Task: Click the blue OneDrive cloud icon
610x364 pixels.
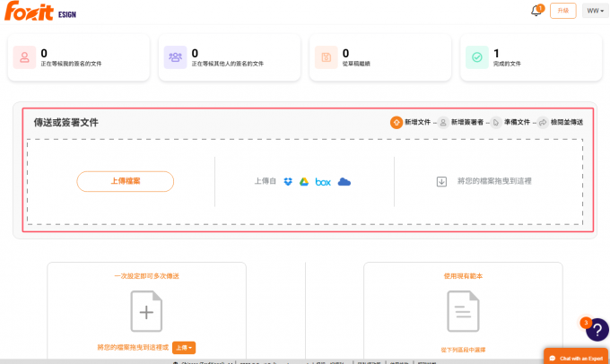Action: pos(344,181)
